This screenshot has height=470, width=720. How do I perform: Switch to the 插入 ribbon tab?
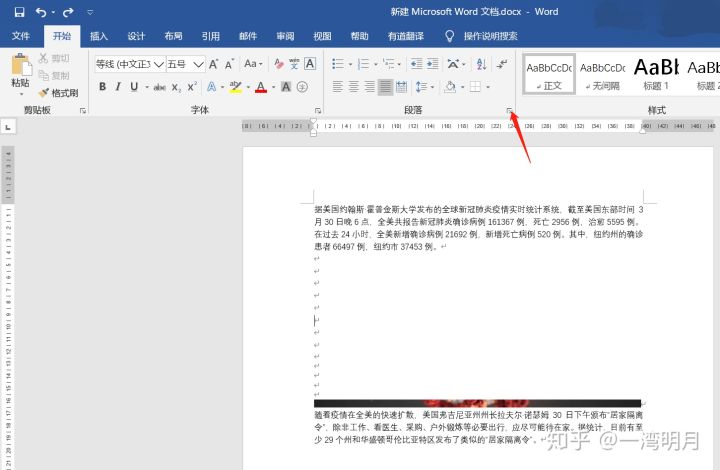click(x=99, y=36)
